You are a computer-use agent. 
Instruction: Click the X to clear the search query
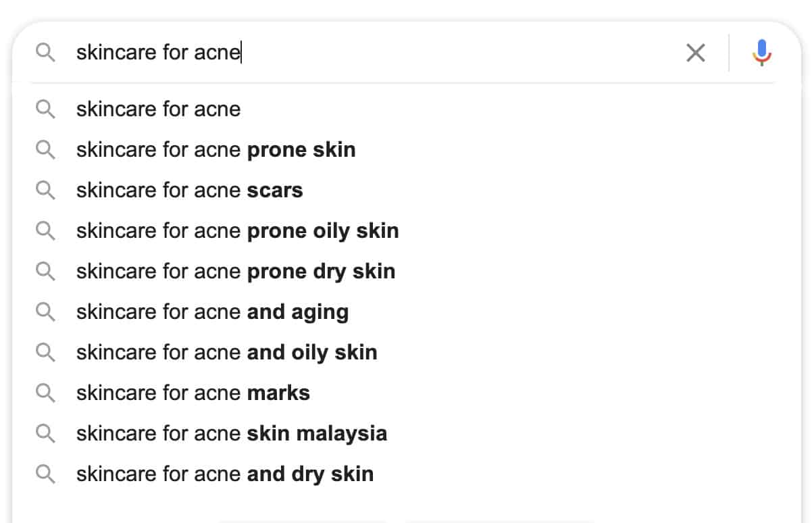point(695,52)
